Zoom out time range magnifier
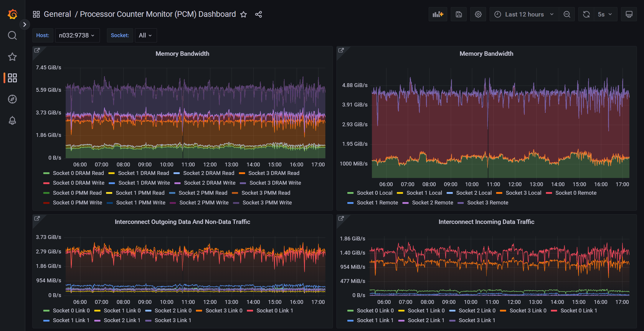Screen dimensions: 644x331 [567, 14]
